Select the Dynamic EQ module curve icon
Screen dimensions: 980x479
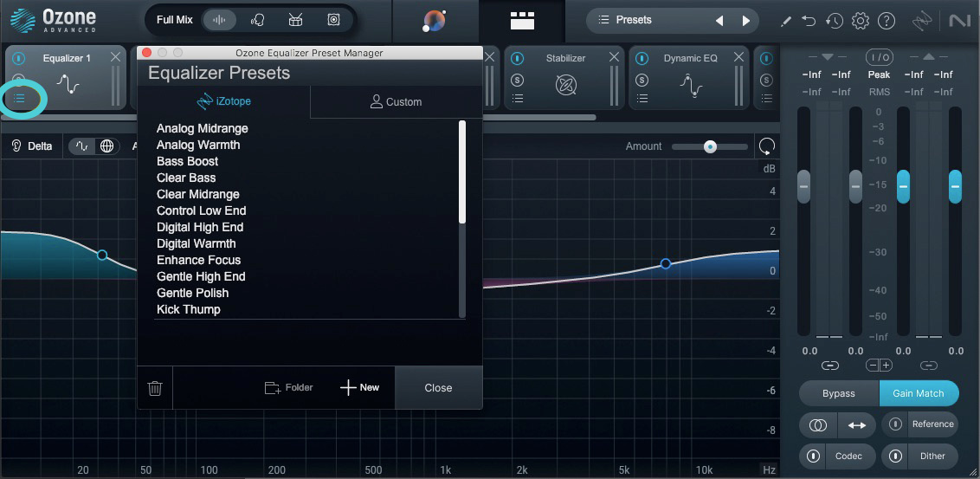click(x=691, y=85)
